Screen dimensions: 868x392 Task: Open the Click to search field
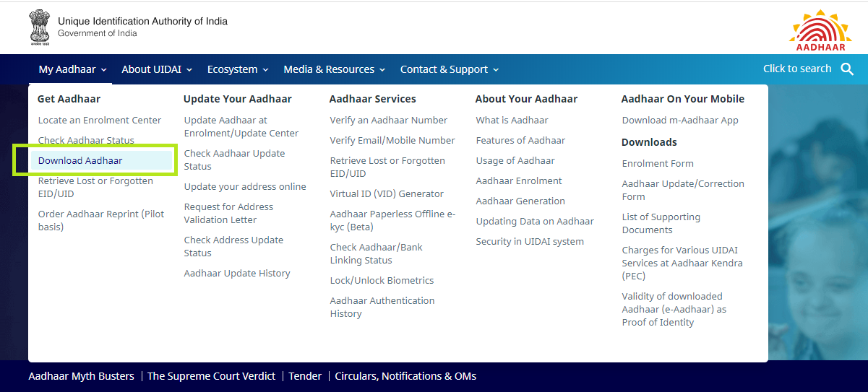pyautogui.click(x=797, y=69)
